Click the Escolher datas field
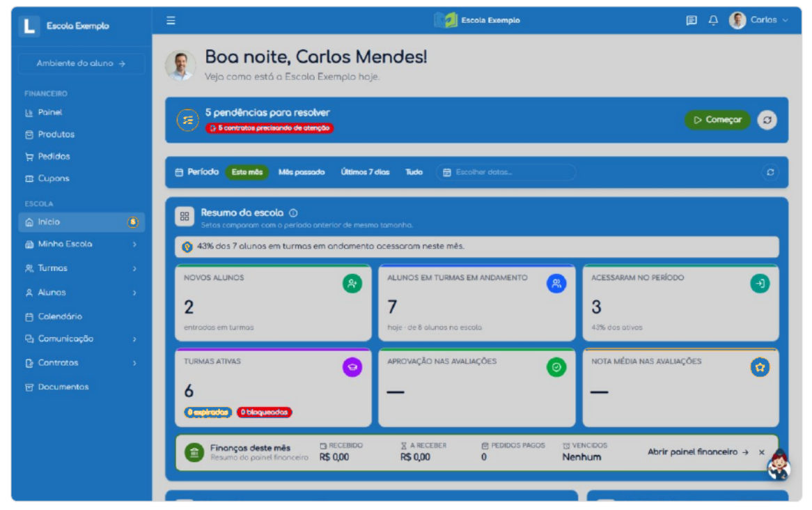The width and height of the screenshot is (812, 510). coord(506,172)
